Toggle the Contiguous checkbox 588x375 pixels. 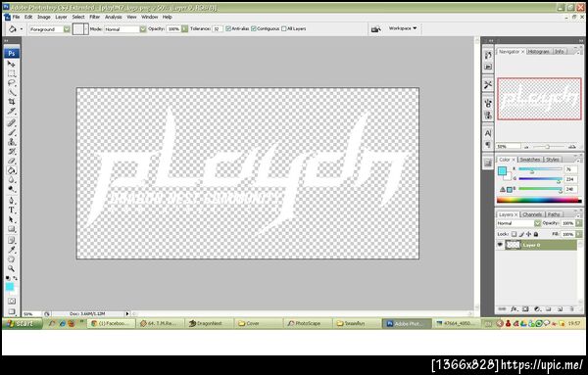[x=254, y=28]
